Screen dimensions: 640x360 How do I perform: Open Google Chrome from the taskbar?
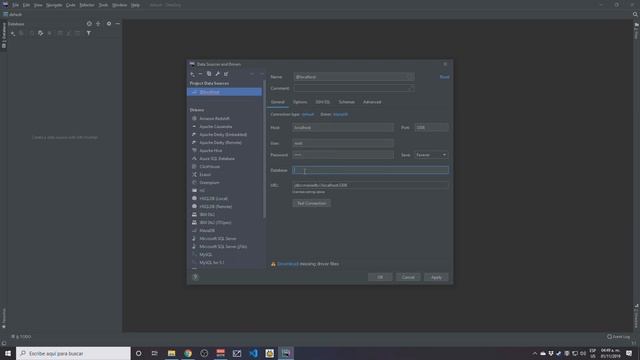(188, 353)
